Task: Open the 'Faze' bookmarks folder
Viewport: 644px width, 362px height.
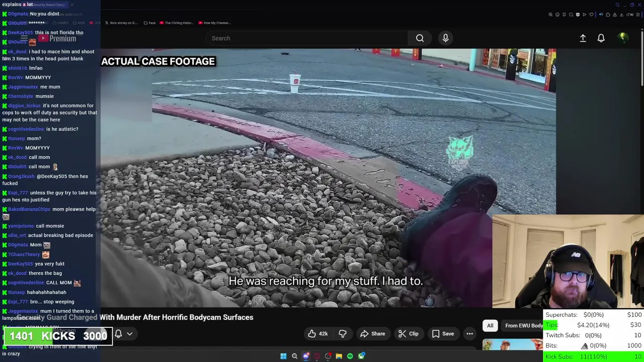Action: [x=149, y=23]
